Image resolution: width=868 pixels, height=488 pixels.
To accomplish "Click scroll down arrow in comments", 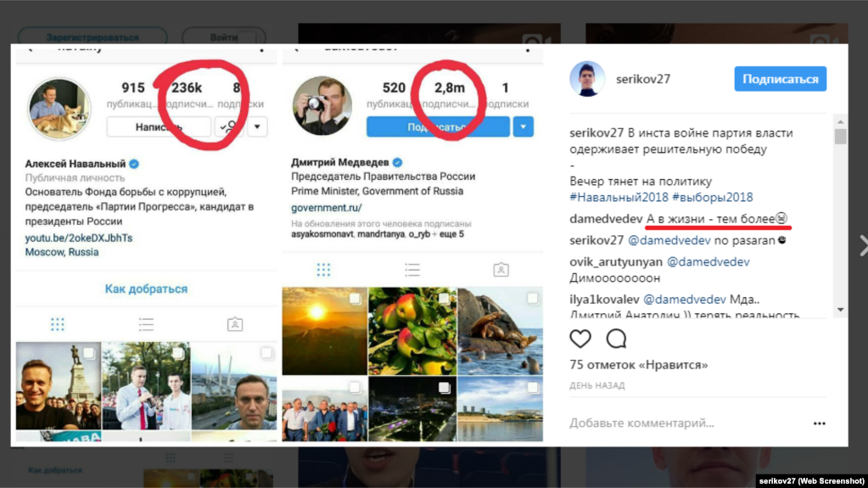I will click(x=840, y=310).
